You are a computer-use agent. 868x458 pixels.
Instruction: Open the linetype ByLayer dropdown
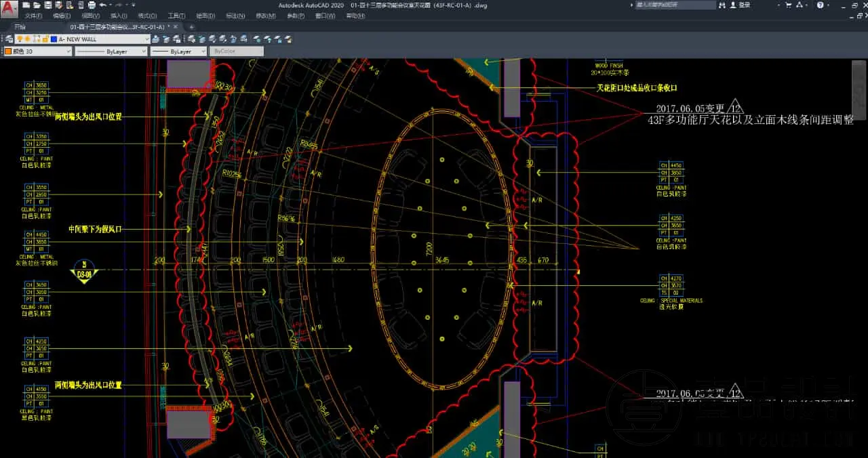[144, 51]
